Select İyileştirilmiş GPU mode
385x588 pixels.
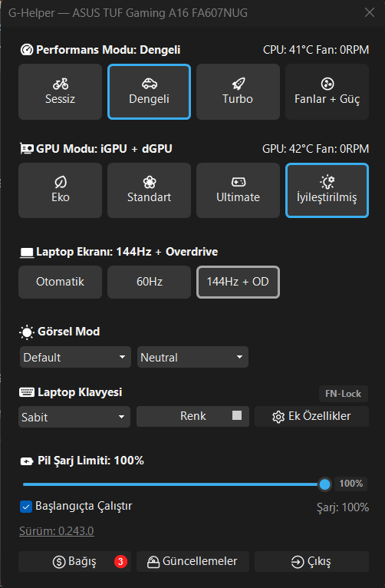(x=327, y=190)
